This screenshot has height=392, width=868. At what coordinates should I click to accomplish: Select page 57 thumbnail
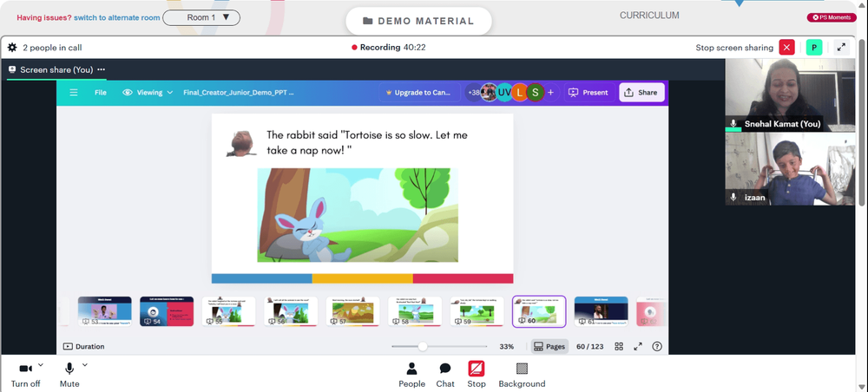[x=352, y=311]
